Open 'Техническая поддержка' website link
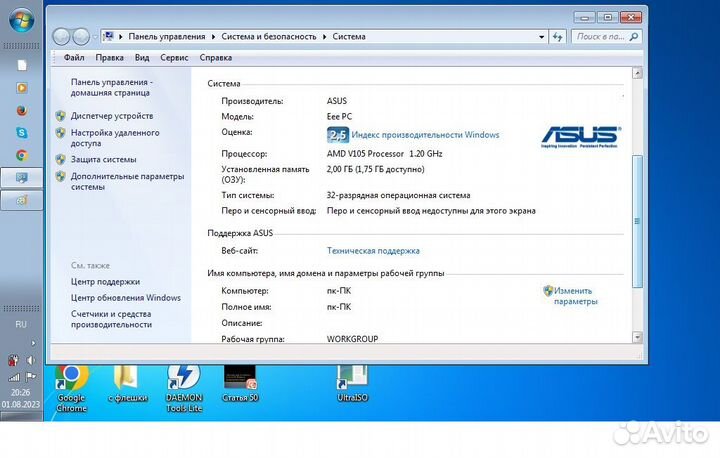 point(373,251)
